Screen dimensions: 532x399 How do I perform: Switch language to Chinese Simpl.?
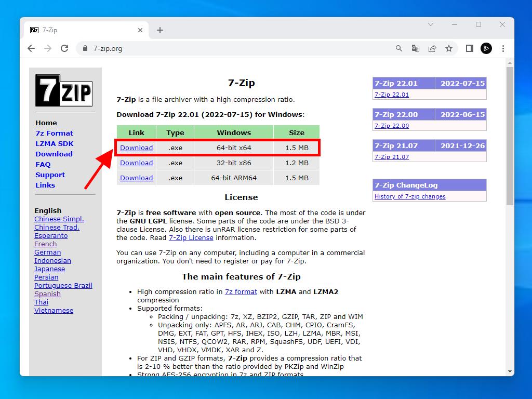[59, 219]
